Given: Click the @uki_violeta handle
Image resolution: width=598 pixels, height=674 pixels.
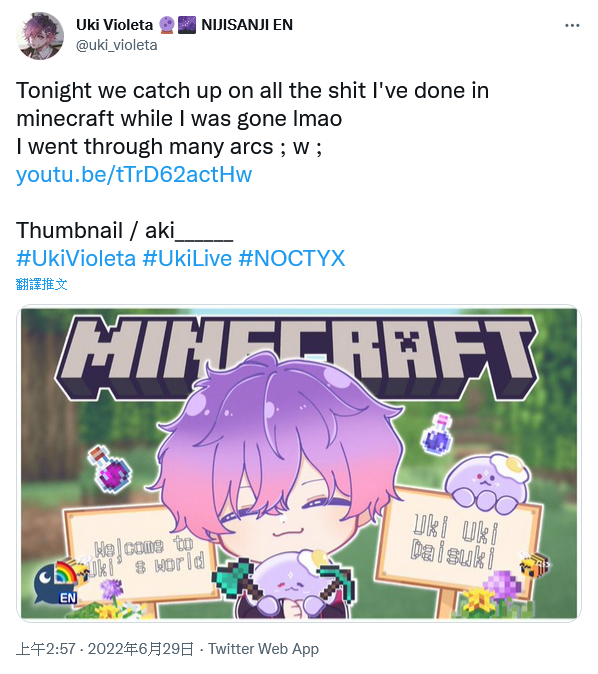Looking at the screenshot, I should [117, 45].
